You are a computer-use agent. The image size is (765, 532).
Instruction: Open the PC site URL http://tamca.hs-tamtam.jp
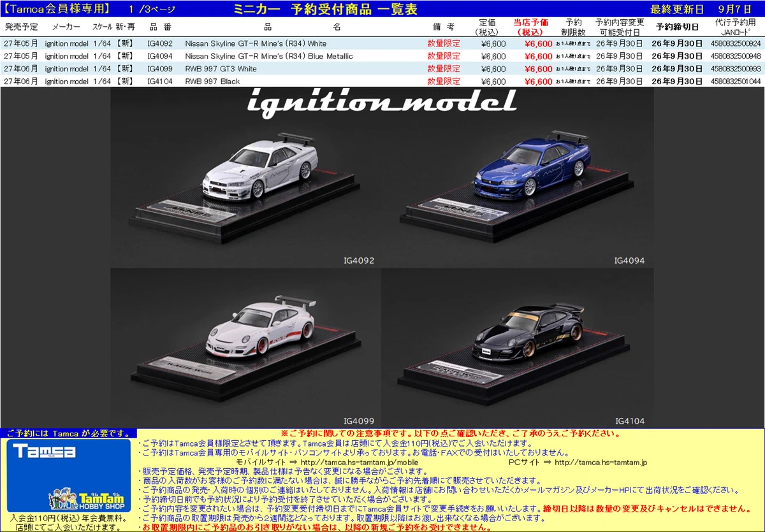pyautogui.click(x=601, y=462)
